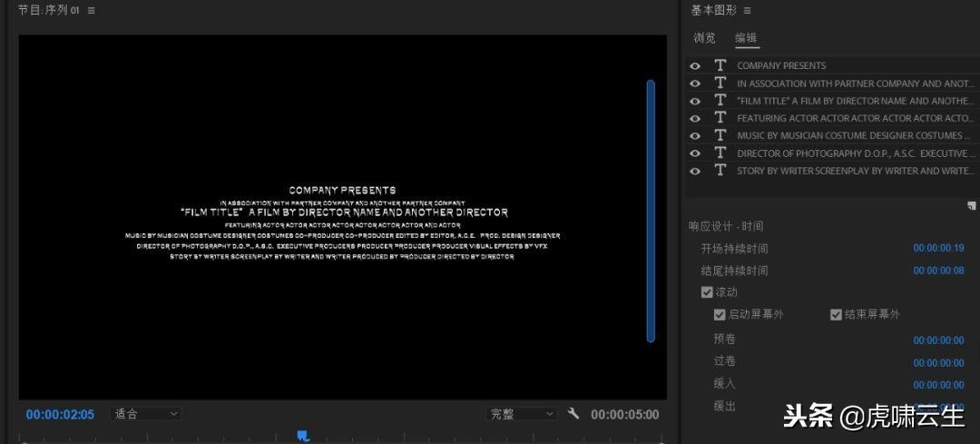980x444 pixels.
Task: Uncheck the 启动屏幕外 option
Action: (720, 315)
